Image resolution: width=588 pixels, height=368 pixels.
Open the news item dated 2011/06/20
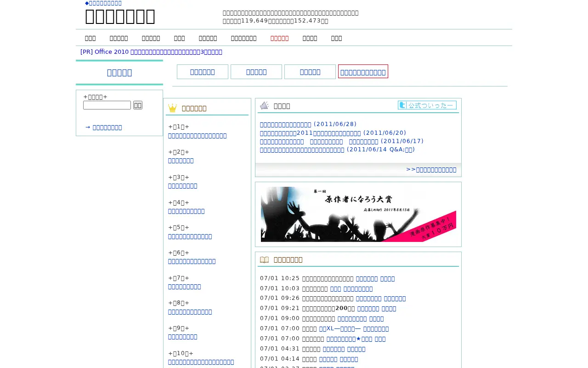(333, 133)
